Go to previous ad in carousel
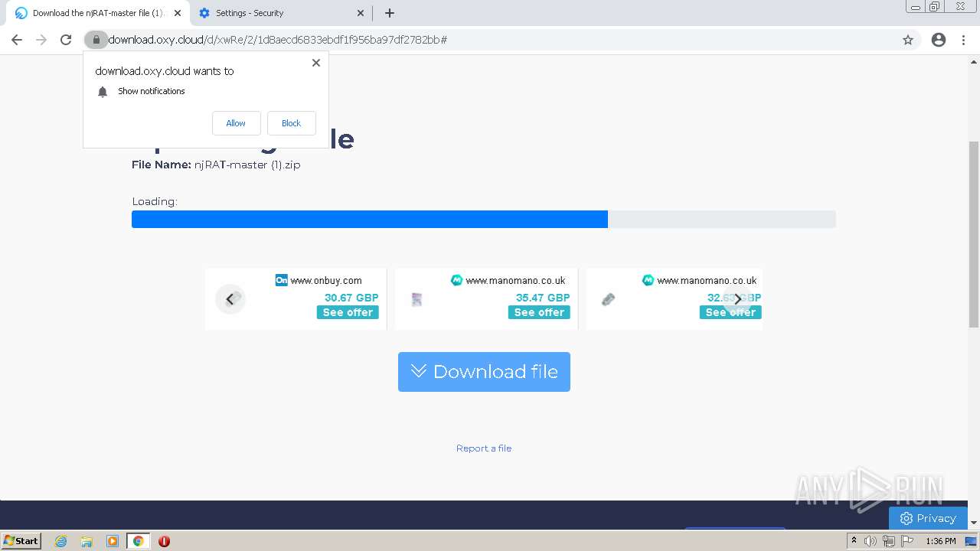Viewport: 980px width, 551px height. point(230,299)
